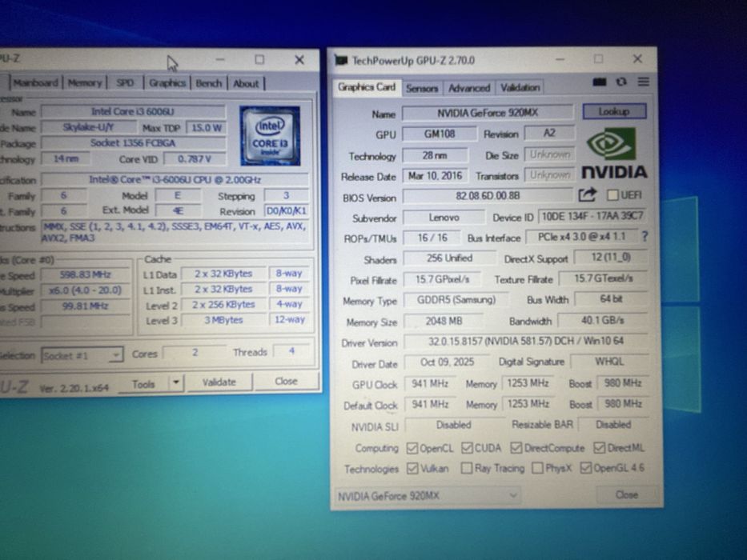Switch to the Sensors tab
Viewport: 747px width, 560px height.
pos(422,88)
